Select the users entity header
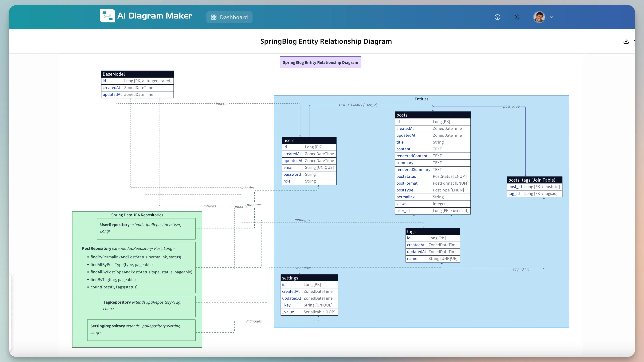The height and width of the screenshot is (362, 644). tap(309, 140)
